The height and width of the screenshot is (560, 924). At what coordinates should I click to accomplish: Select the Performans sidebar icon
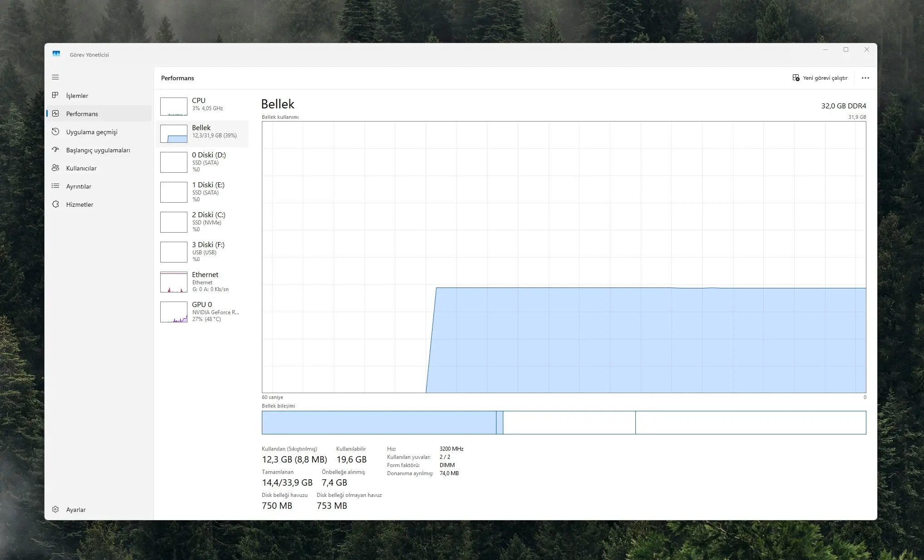tap(55, 113)
